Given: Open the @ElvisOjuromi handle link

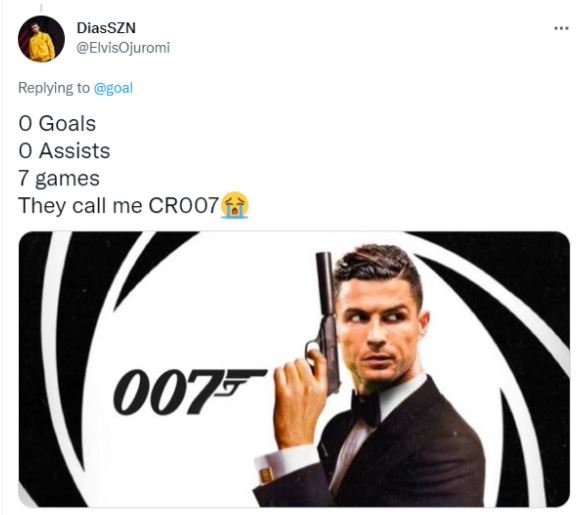Looking at the screenshot, I should click(x=123, y=48).
